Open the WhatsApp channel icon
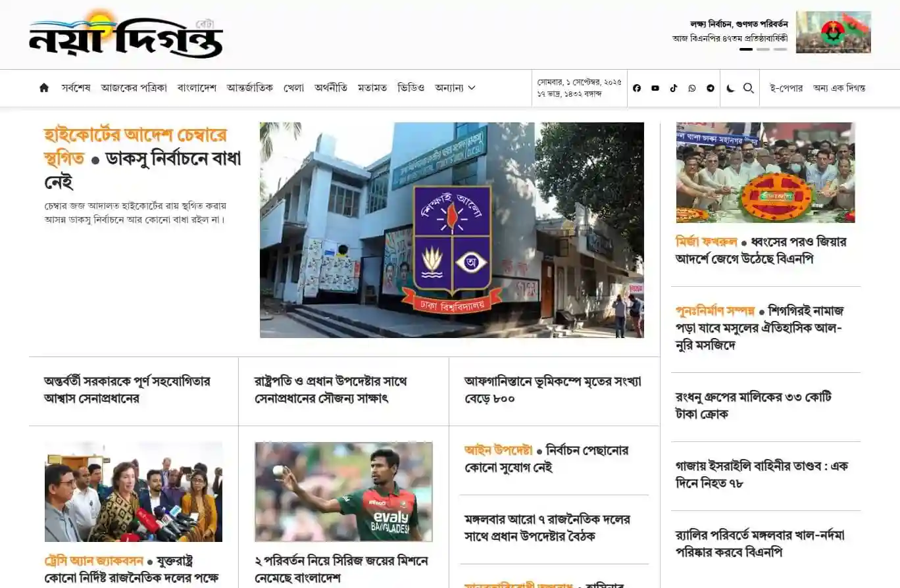 [x=691, y=87]
